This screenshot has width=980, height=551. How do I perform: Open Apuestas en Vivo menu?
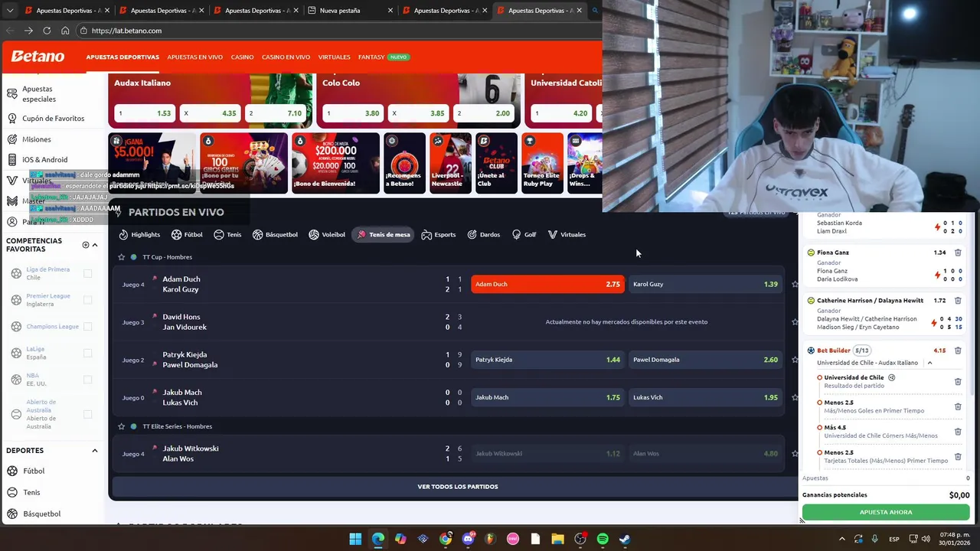(x=194, y=57)
